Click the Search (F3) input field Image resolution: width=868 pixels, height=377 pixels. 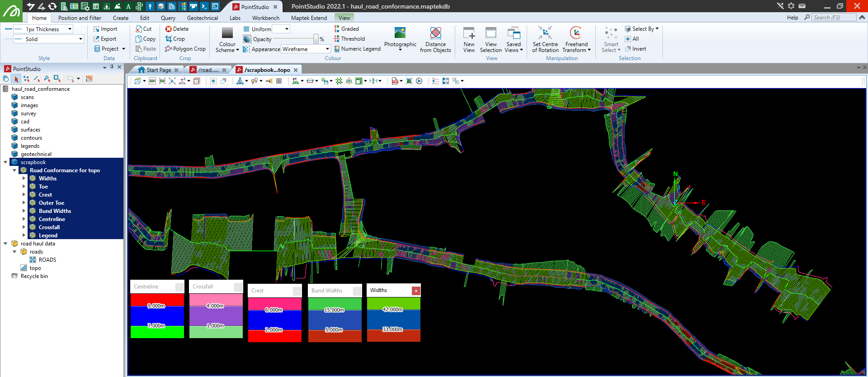(834, 18)
